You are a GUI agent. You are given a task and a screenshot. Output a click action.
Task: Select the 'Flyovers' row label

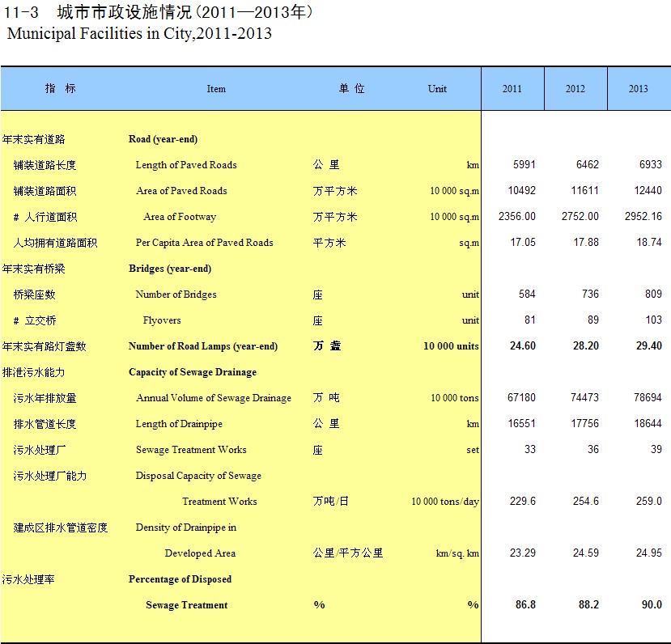click(x=162, y=320)
